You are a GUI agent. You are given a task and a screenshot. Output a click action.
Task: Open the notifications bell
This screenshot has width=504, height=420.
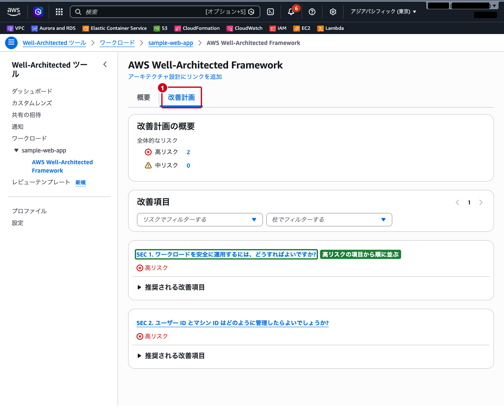click(x=291, y=12)
